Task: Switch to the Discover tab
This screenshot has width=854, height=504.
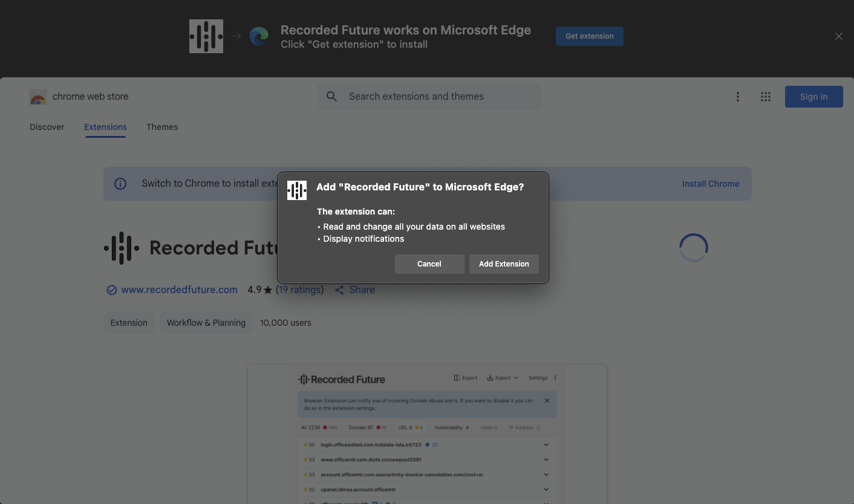Action: coord(47,127)
